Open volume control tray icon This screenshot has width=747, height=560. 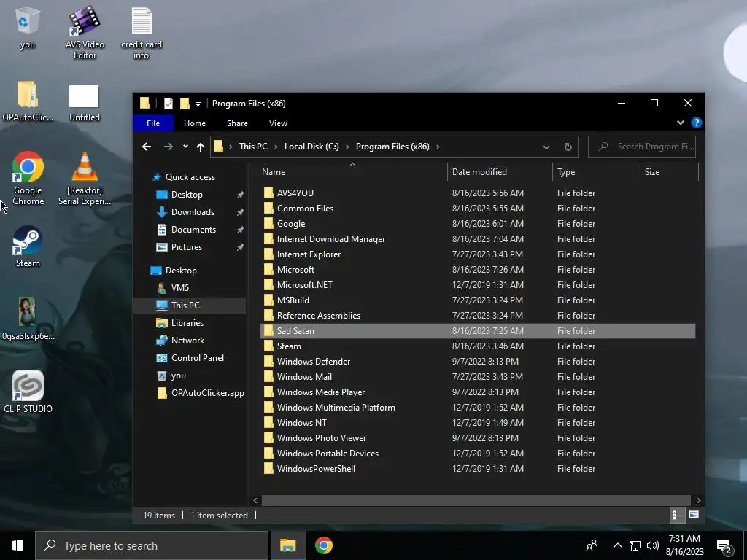click(653, 545)
